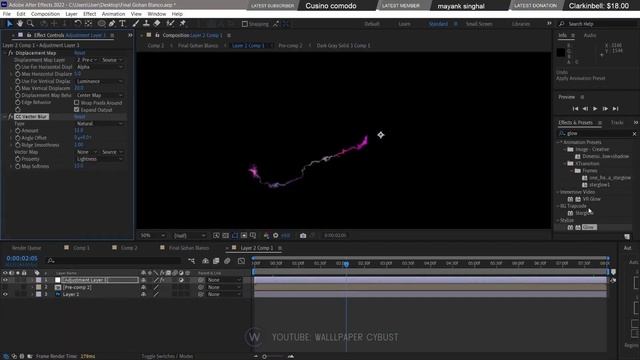This screenshot has width=640, height=360.
Task: Select the Eraser tool
Action: click(x=157, y=24)
